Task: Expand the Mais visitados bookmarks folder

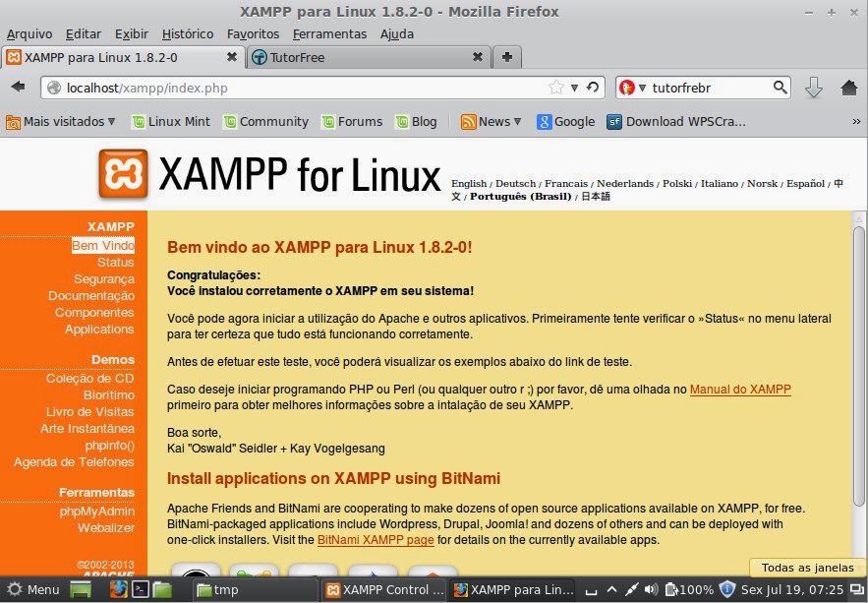Action: (x=60, y=121)
